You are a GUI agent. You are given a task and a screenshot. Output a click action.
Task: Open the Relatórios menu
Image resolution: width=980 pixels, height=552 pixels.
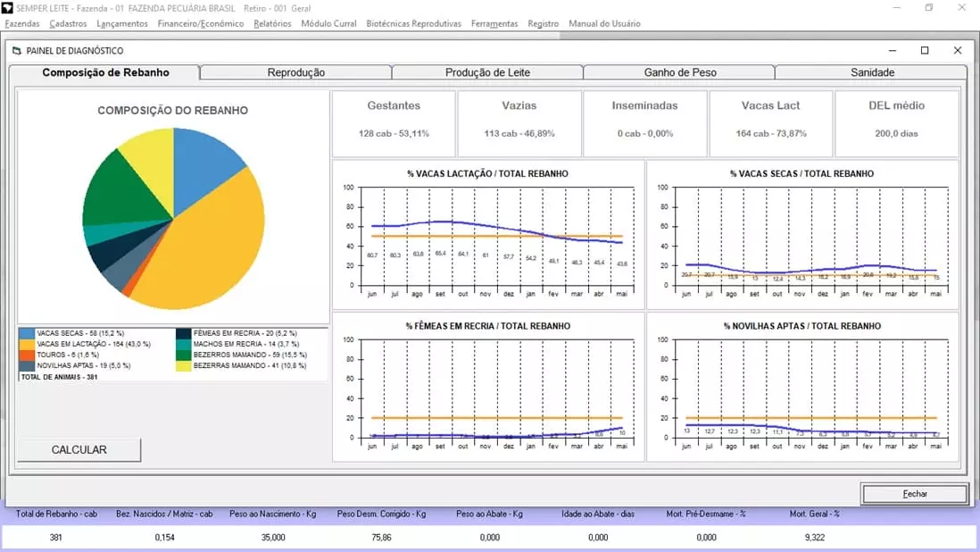coord(272,23)
